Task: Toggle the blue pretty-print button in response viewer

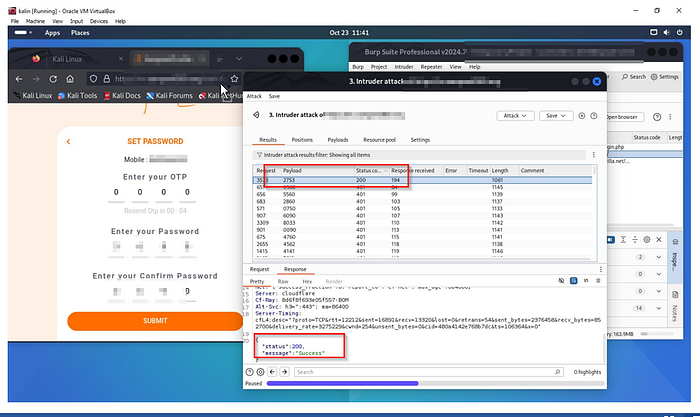Action: pyautogui.click(x=574, y=280)
